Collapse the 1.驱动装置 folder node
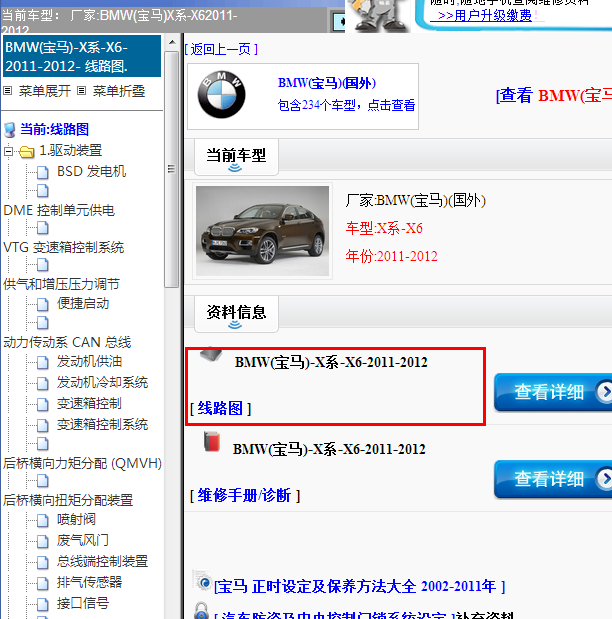Image resolution: width=612 pixels, height=619 pixels. [8, 151]
